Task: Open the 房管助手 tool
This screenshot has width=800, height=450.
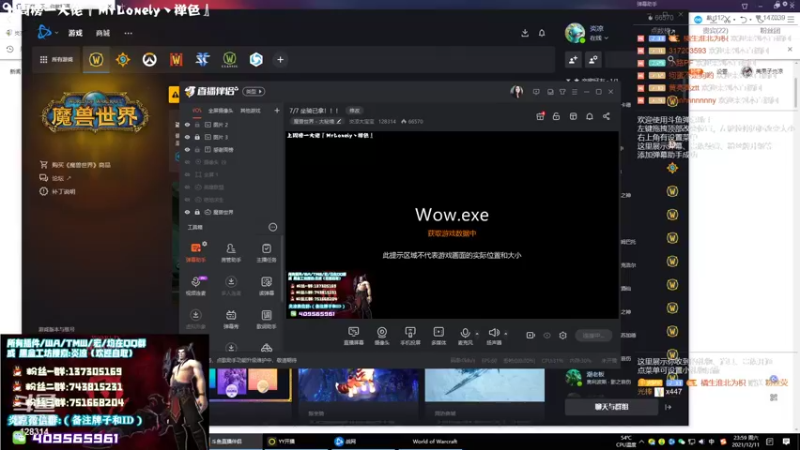Action: [231, 252]
